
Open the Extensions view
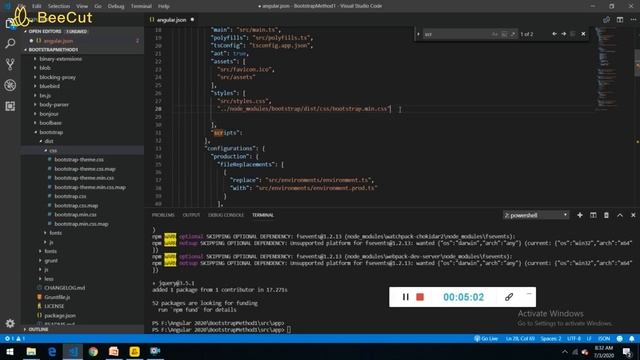(x=10, y=106)
